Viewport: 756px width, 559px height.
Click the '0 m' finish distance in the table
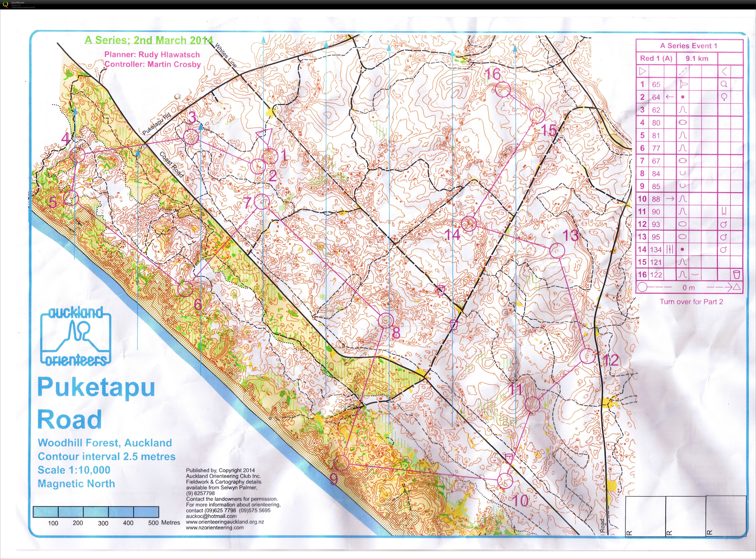[688, 288]
